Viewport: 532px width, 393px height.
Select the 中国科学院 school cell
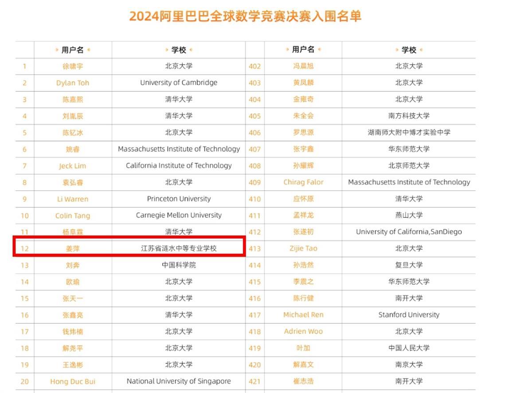[x=179, y=265]
